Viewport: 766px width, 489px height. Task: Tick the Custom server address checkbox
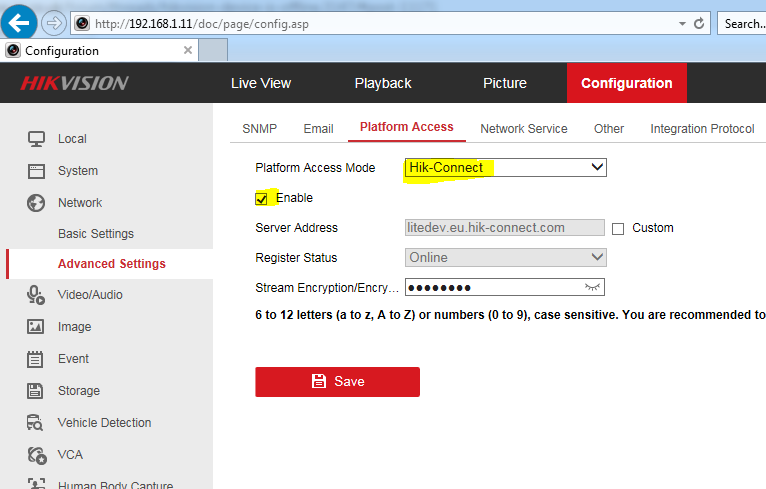(618, 228)
